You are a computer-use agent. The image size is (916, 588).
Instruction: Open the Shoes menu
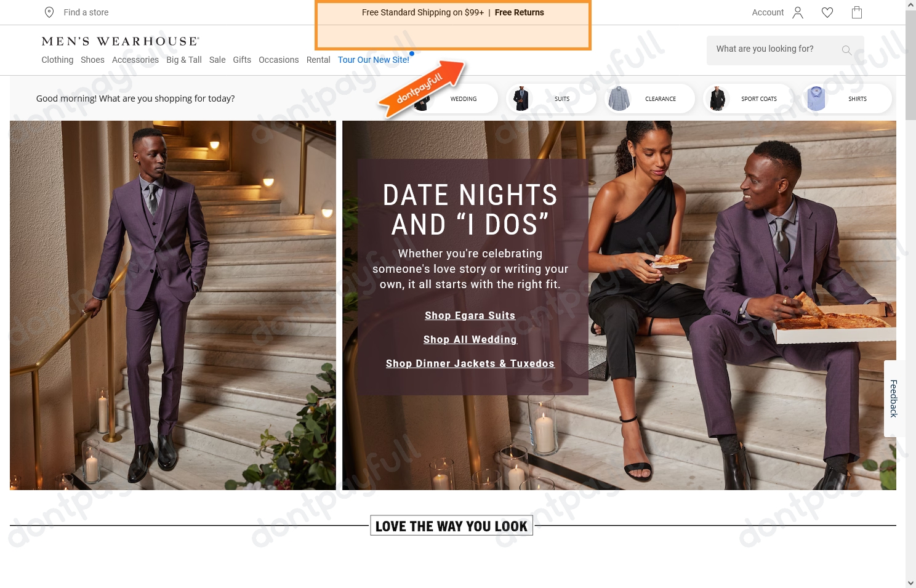coord(92,60)
